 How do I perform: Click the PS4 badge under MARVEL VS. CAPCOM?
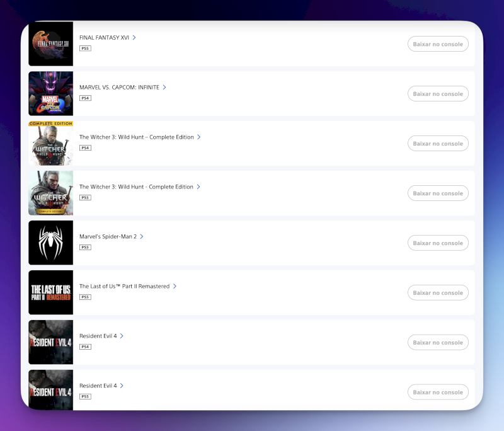pos(85,98)
